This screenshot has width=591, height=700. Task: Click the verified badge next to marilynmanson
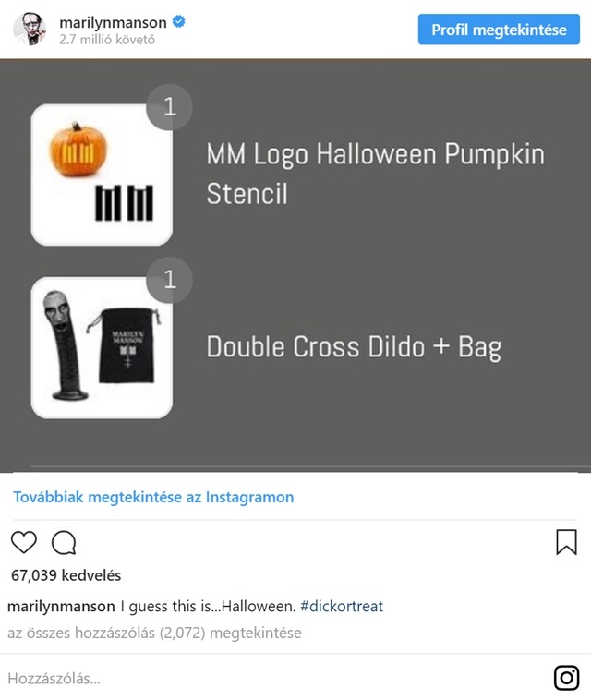pyautogui.click(x=178, y=21)
